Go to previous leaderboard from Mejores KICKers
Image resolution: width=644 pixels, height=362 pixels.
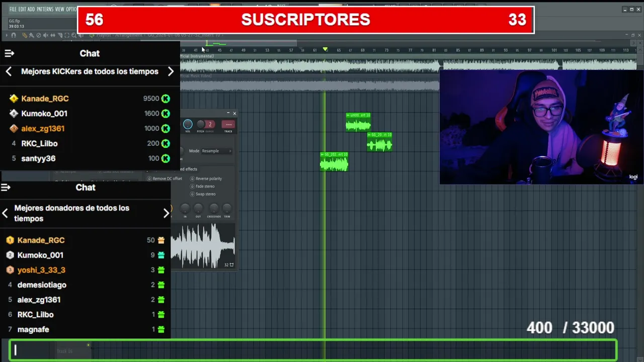click(x=9, y=71)
